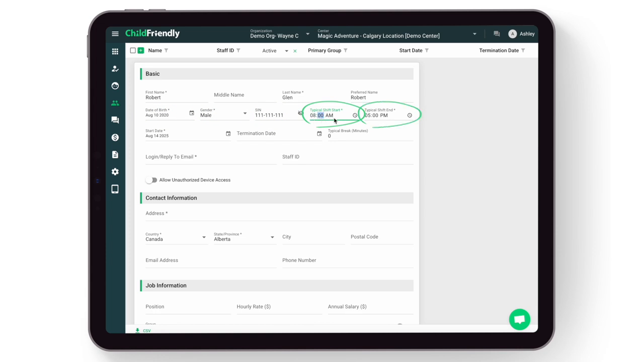644x362 pixels.
Task: Check the select-all checkbox beside Name
Action: coord(133,50)
